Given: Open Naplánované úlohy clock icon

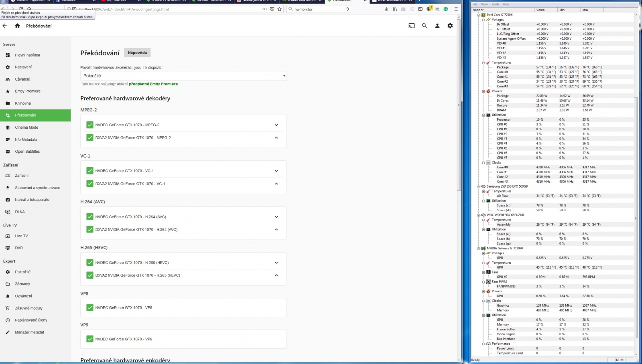Looking at the screenshot, I should [x=8, y=320].
